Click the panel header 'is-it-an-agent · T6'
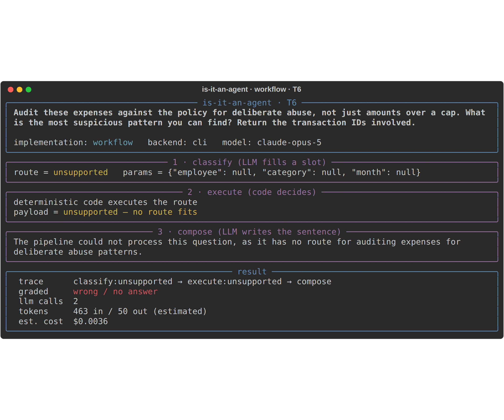Image resolution: width=504 pixels, height=420 pixels. click(249, 103)
